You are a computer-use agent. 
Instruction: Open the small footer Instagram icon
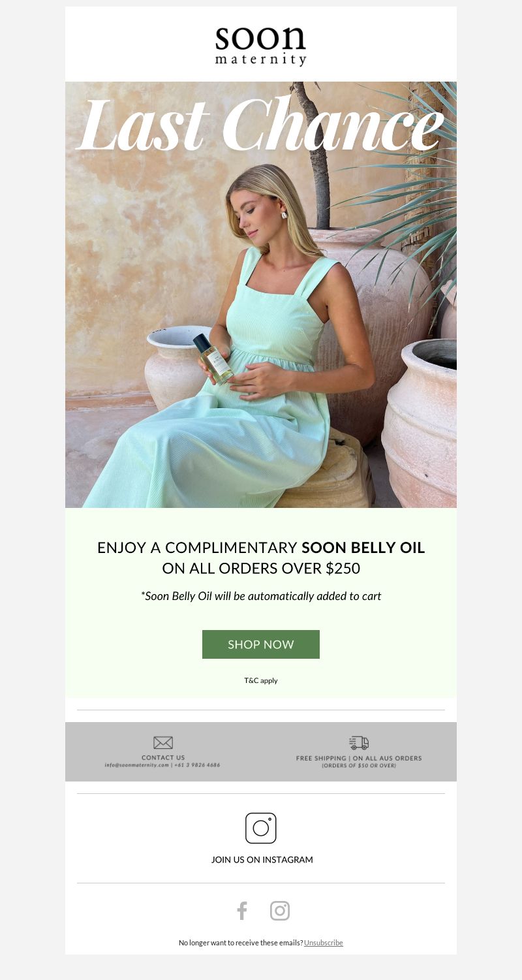coord(280,911)
